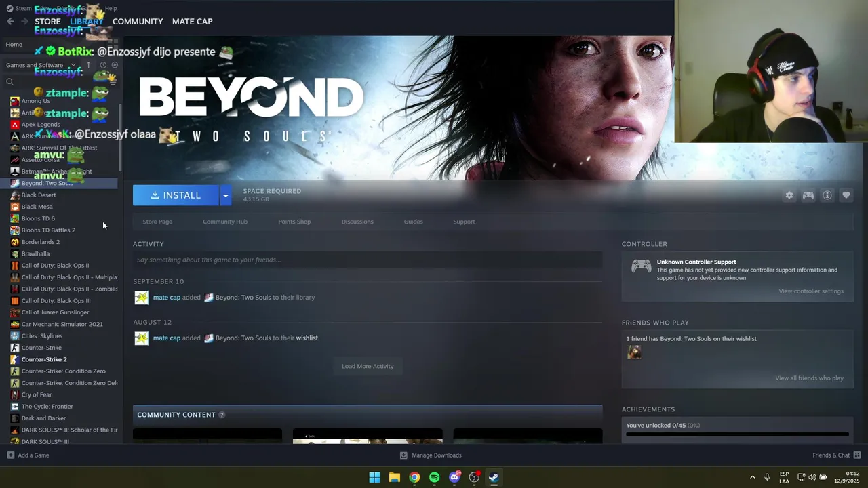The image size is (868, 488).
Task: Go forward with the right arrow
Action: (x=24, y=21)
